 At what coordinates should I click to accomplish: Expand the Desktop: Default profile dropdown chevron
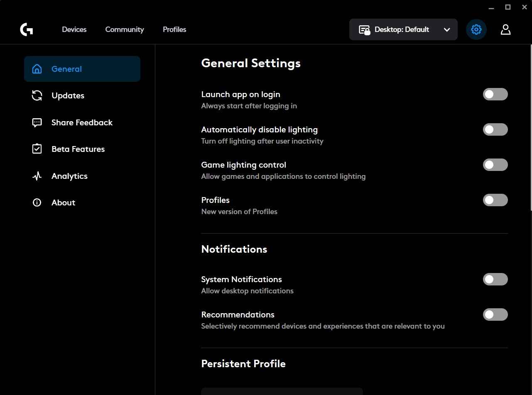pyautogui.click(x=447, y=30)
